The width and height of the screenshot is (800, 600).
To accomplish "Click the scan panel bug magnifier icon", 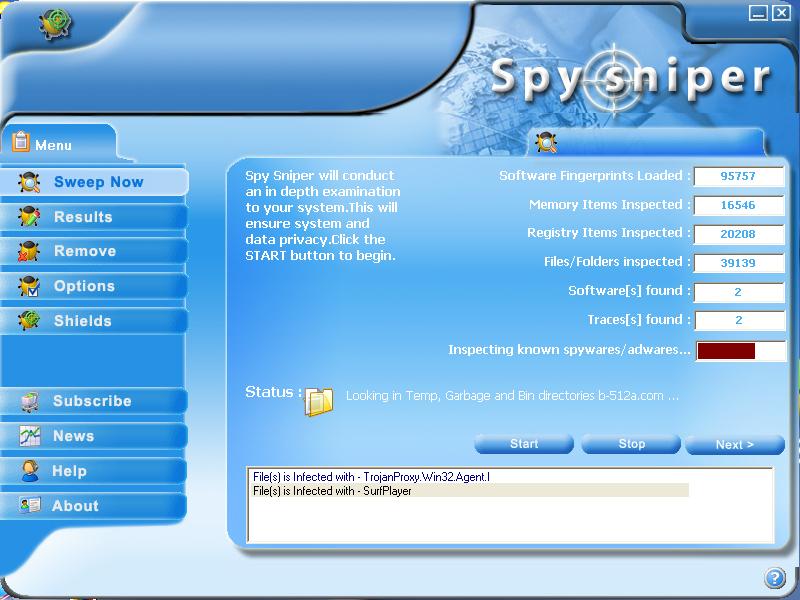I will click(x=546, y=143).
